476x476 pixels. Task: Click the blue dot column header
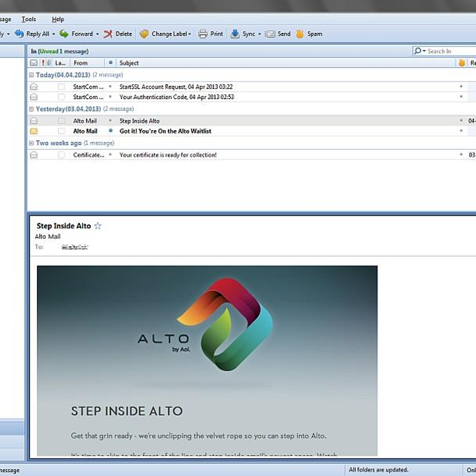pos(111,62)
